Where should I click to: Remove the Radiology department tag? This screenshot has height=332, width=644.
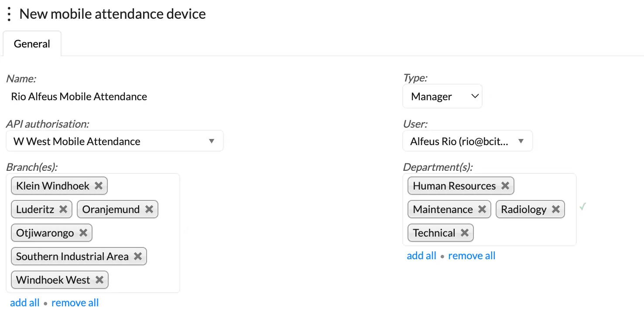click(556, 209)
